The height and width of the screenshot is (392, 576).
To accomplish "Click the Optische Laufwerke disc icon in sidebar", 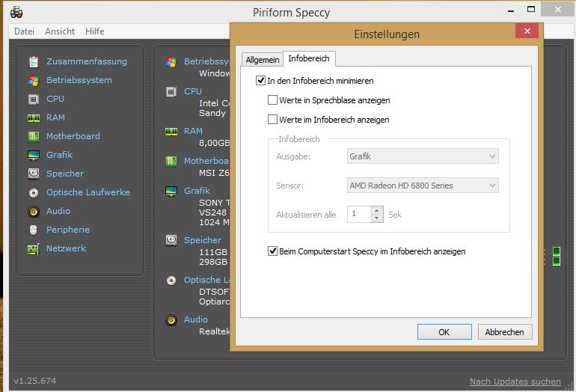I will click(x=34, y=192).
